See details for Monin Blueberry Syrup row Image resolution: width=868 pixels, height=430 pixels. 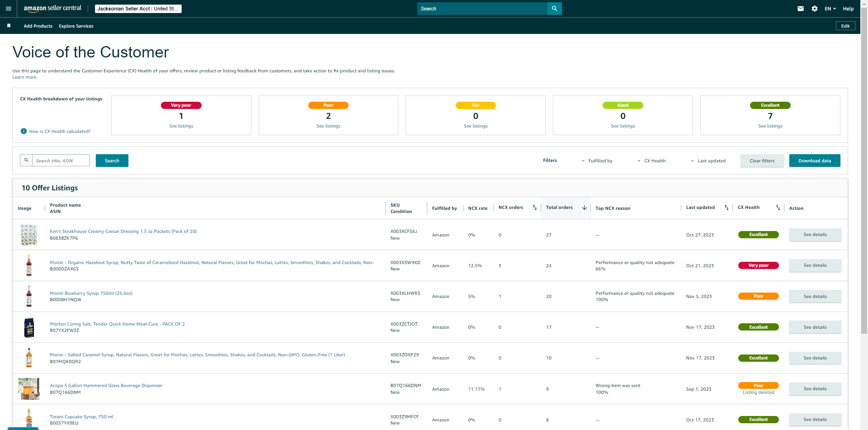815,297
